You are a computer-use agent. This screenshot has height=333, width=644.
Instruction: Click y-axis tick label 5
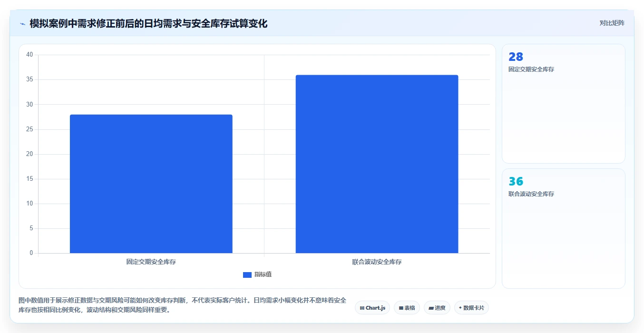[x=31, y=228]
